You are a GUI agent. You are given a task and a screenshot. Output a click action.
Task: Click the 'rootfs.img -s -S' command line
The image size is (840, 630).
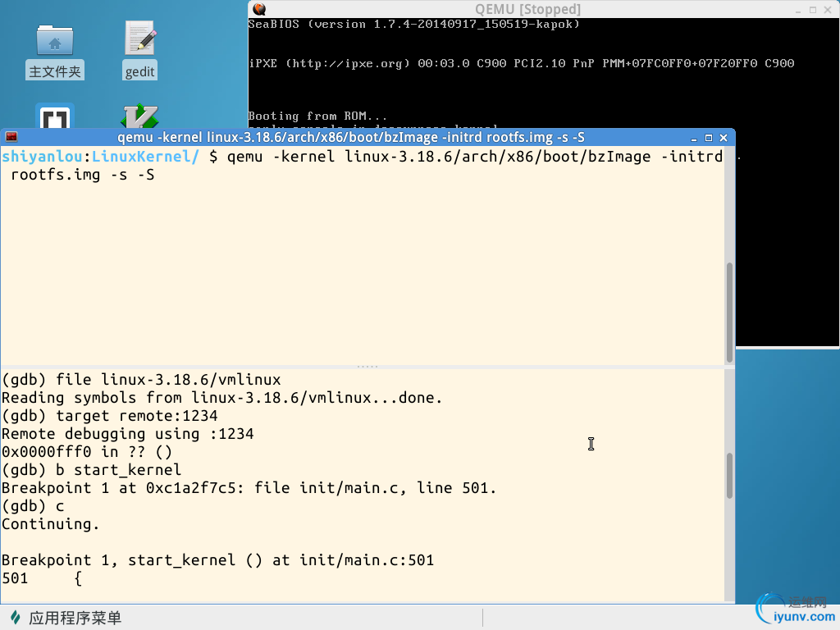pyautogui.click(x=83, y=176)
